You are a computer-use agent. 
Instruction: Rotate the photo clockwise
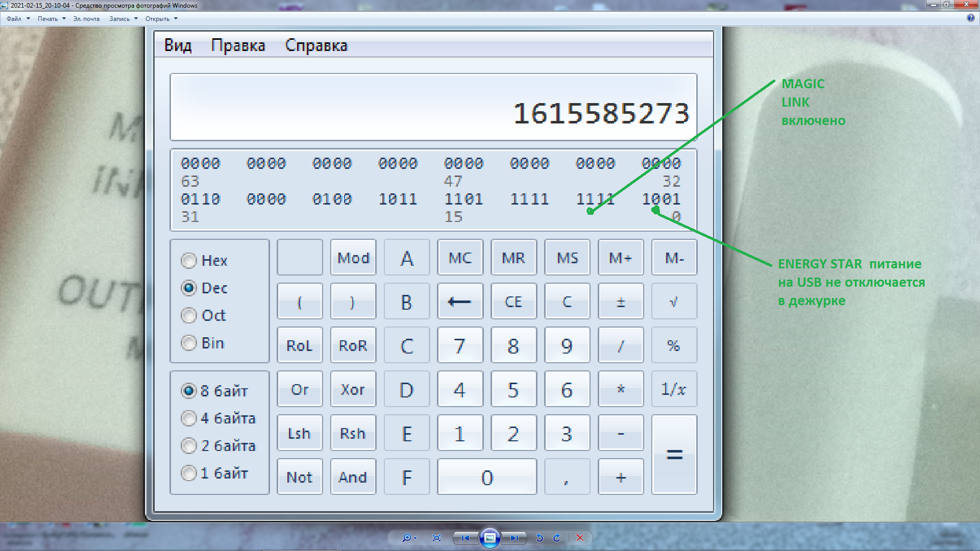(x=557, y=538)
